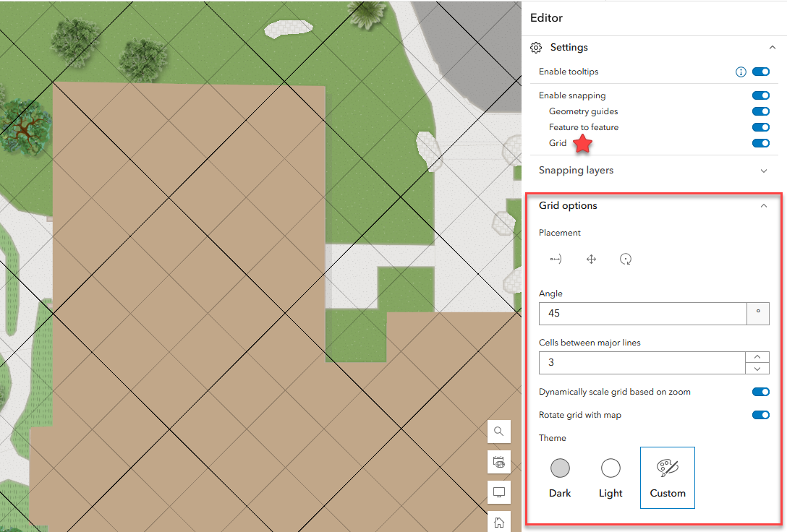Expand the Snapping layers section

click(764, 171)
